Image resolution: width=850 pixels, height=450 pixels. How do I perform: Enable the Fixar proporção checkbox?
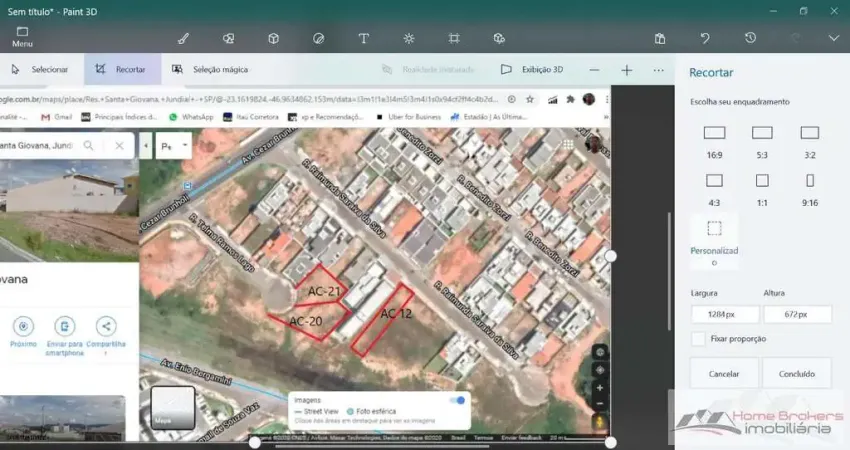698,339
